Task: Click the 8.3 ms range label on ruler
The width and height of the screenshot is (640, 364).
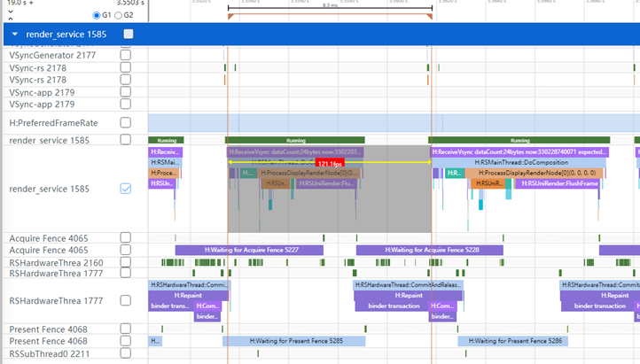Action: [329, 5]
